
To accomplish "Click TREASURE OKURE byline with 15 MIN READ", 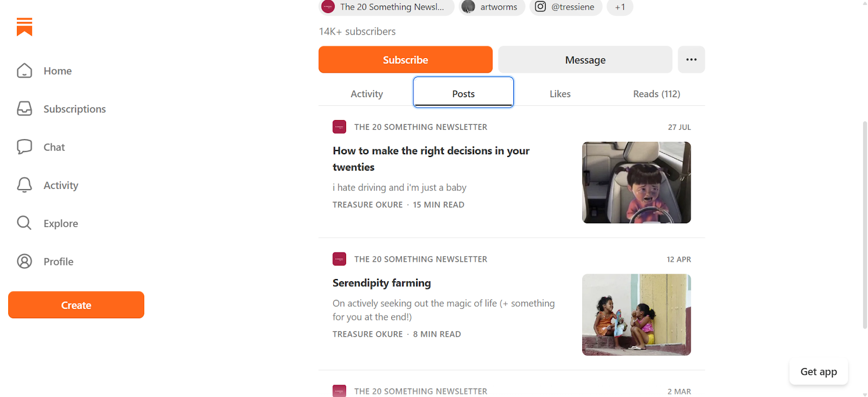I will click(x=398, y=205).
